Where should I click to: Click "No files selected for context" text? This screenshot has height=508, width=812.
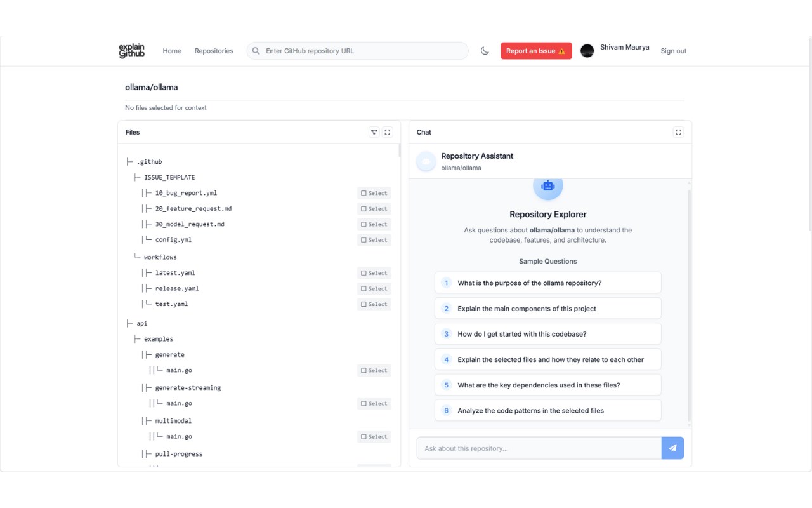[166, 108]
